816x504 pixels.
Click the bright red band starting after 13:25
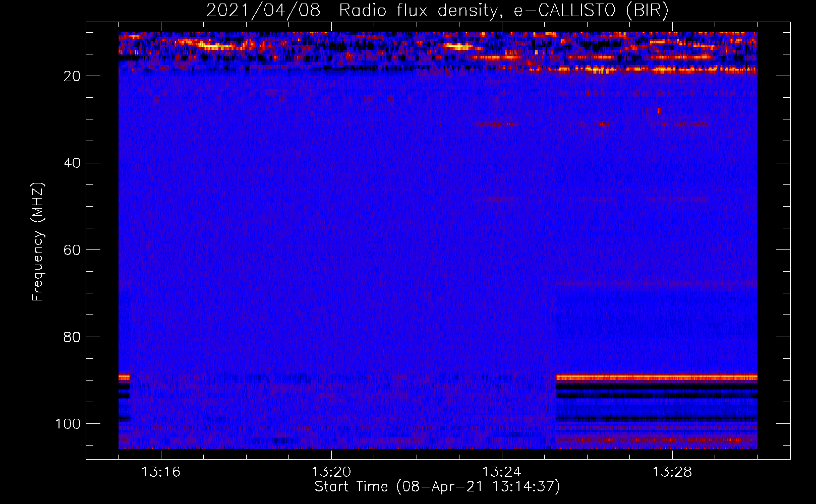(x=656, y=377)
